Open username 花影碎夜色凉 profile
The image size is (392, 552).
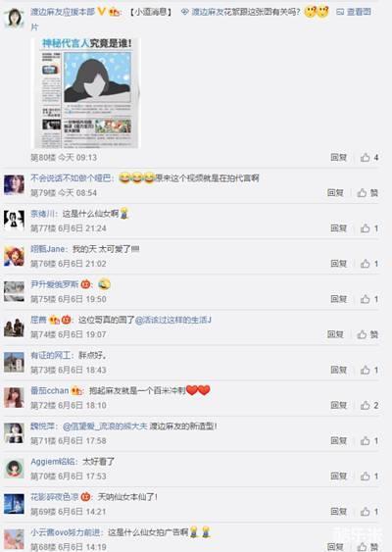click(55, 497)
